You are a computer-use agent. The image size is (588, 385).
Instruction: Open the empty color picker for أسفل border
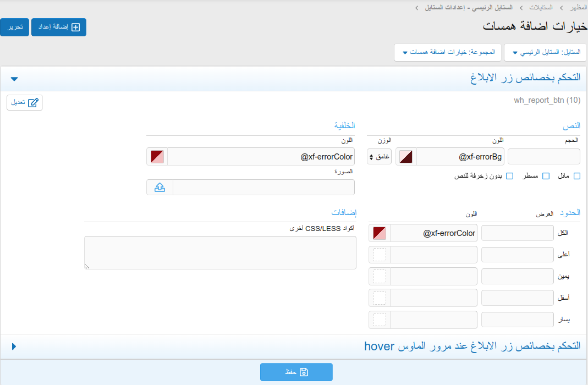click(380, 298)
